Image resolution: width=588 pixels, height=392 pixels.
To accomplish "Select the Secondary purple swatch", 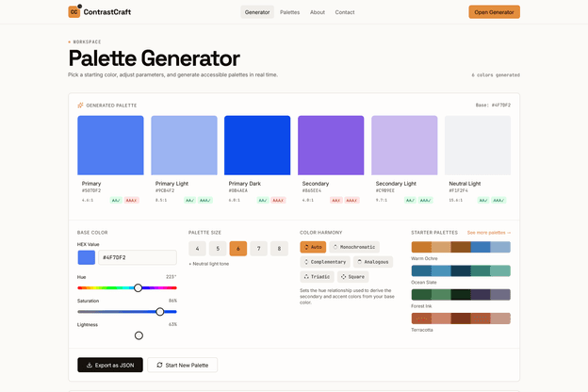I will pos(331,145).
